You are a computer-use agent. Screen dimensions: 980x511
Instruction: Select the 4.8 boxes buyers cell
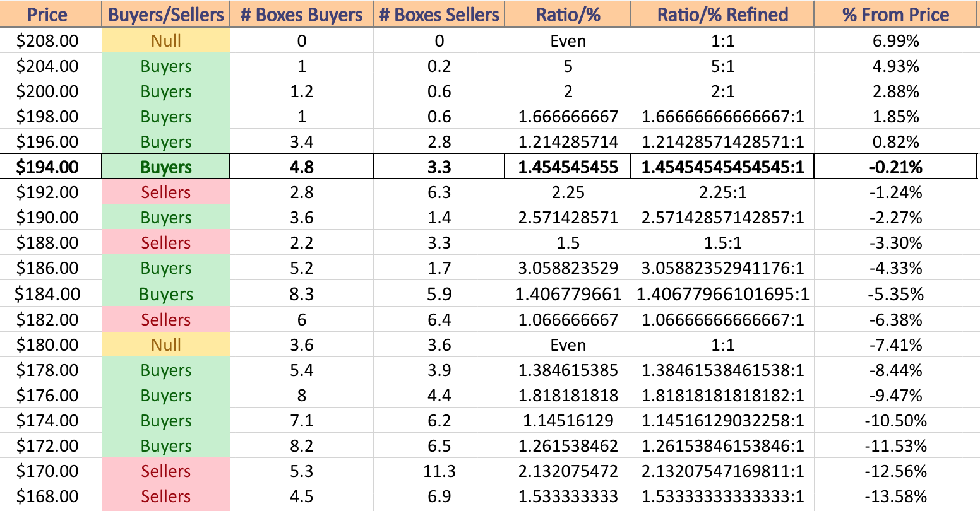pyautogui.click(x=301, y=167)
